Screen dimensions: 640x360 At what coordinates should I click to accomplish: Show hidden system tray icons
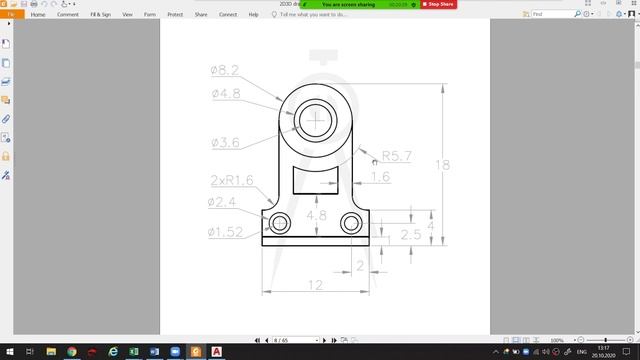click(x=496, y=352)
